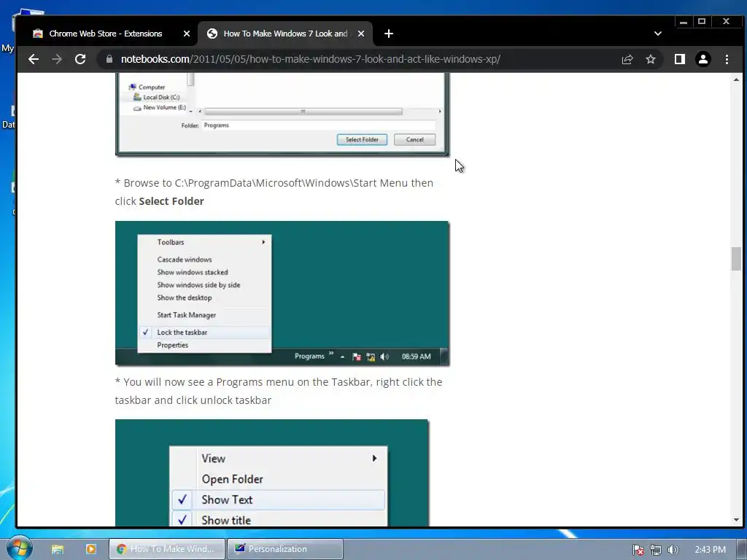Viewport: 747px width, 560px height.
Task: Switch to Personalization window on taskbar
Action: (x=285, y=549)
